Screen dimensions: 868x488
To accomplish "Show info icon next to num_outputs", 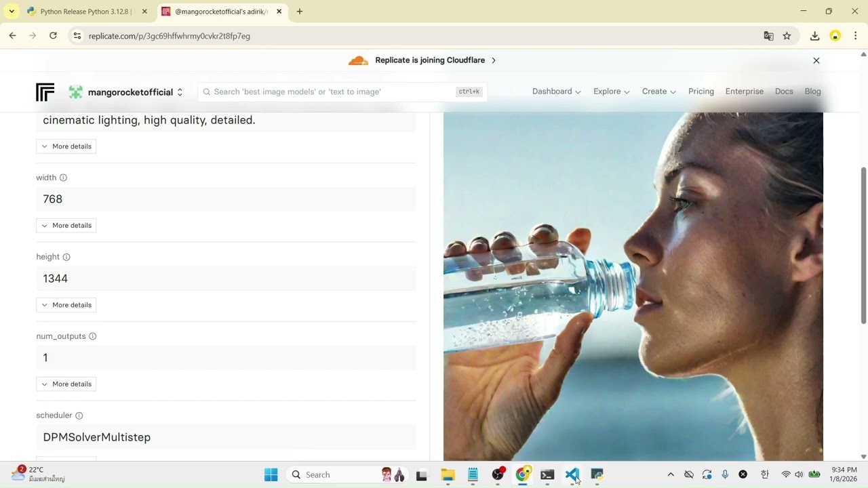I will pos(92,336).
